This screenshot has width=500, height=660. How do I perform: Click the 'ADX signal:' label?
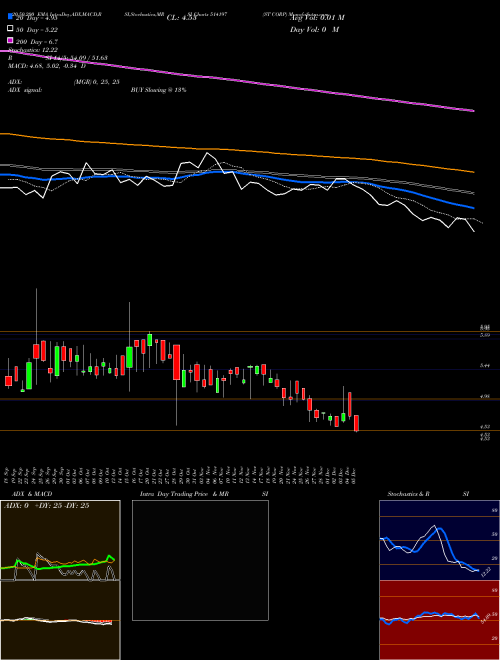click(25, 90)
